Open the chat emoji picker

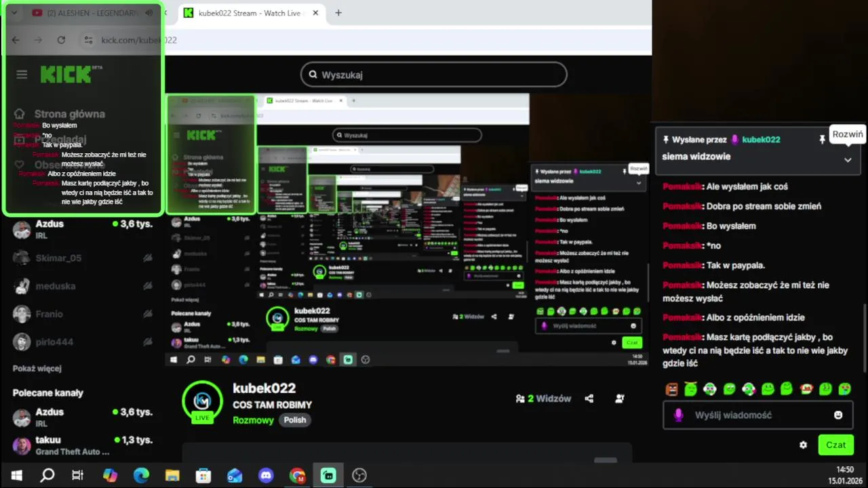click(838, 415)
